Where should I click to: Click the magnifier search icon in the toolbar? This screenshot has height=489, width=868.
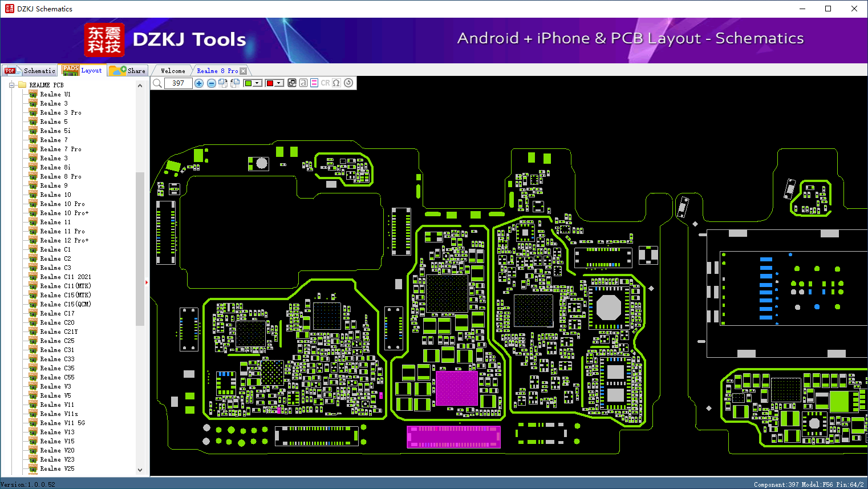point(157,83)
